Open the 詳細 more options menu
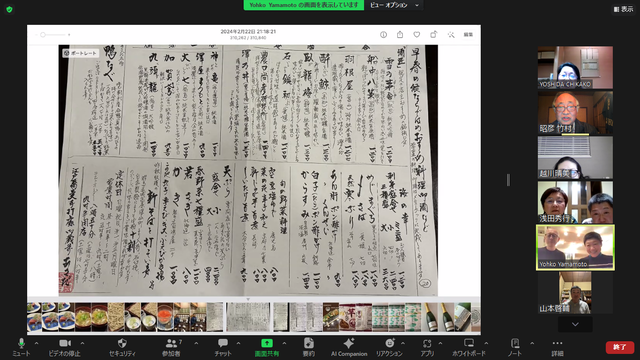 pyautogui.click(x=557, y=347)
